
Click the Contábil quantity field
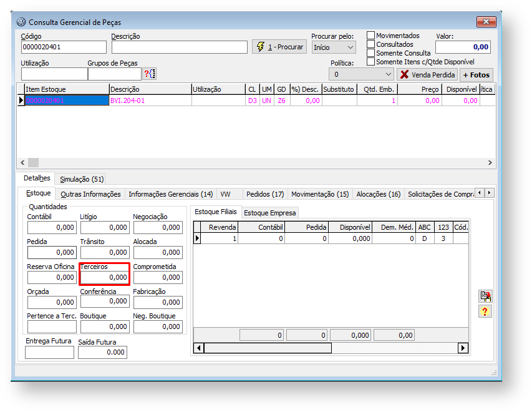pos(52,227)
